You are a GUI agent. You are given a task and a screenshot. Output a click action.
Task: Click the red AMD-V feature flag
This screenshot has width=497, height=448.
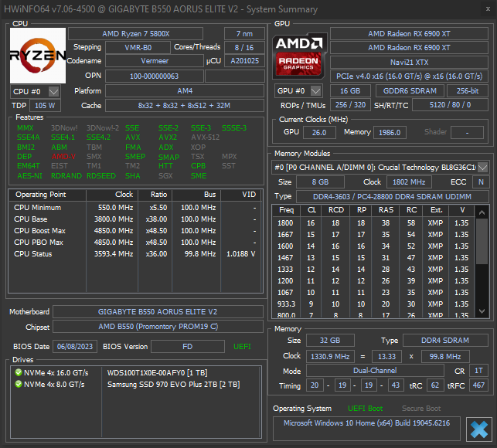[63, 157]
